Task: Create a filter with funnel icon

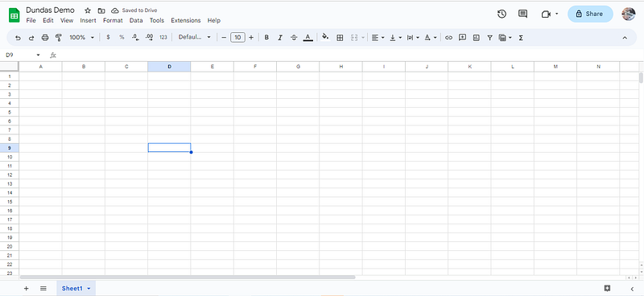Action: point(489,37)
